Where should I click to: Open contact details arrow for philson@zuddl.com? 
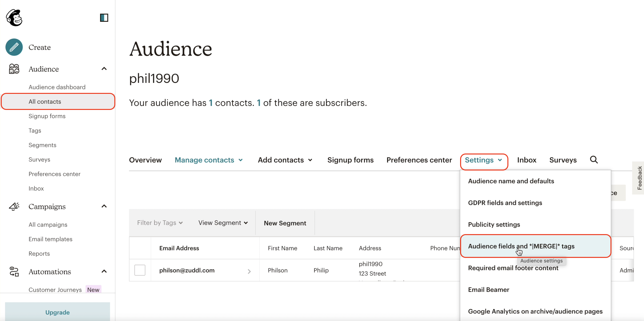click(x=249, y=271)
